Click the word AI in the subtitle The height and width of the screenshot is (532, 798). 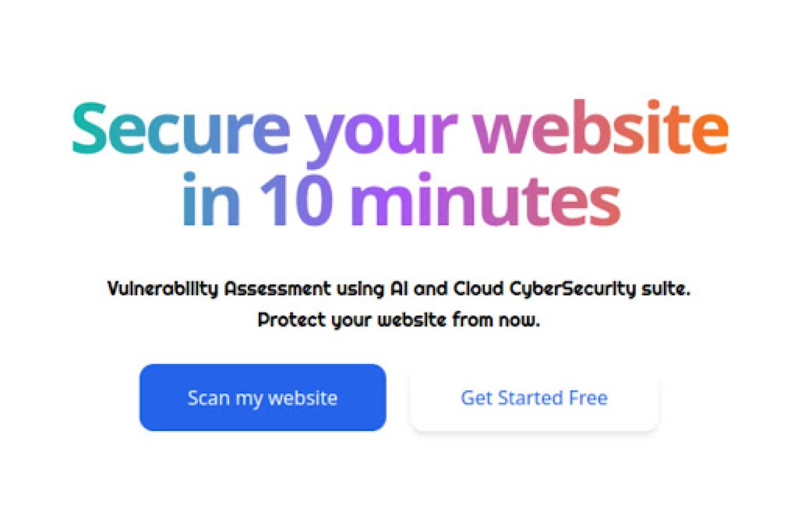(399, 288)
